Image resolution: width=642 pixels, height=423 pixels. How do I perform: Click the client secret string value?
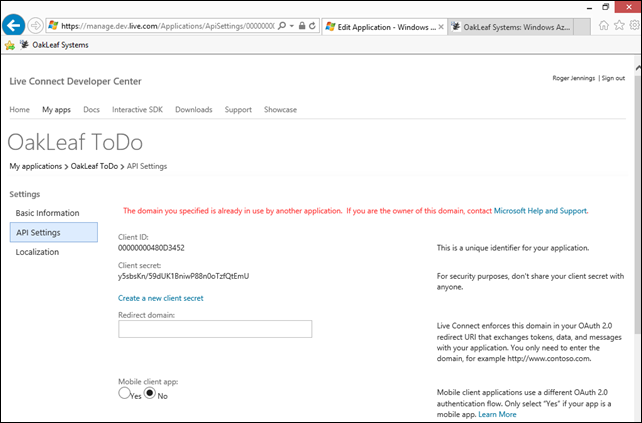coord(183,276)
